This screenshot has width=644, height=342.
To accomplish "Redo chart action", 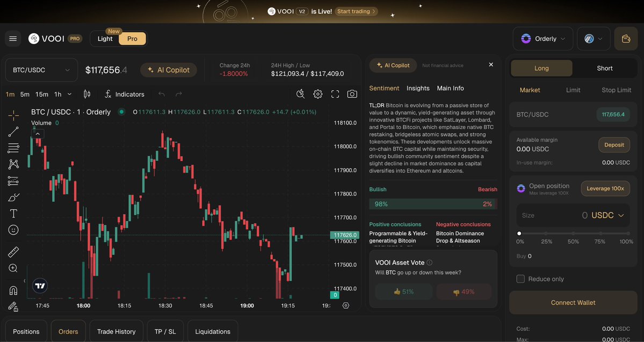I will tap(179, 94).
